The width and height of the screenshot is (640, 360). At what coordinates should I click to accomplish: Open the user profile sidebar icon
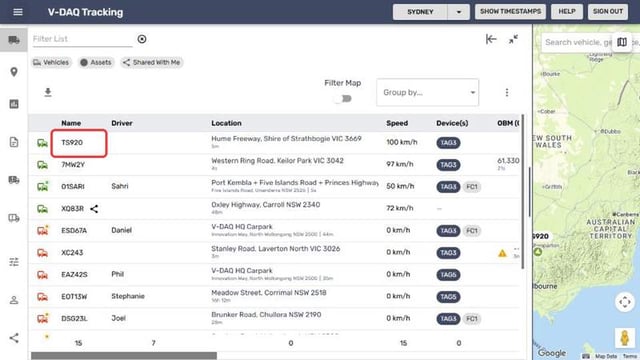(14, 300)
